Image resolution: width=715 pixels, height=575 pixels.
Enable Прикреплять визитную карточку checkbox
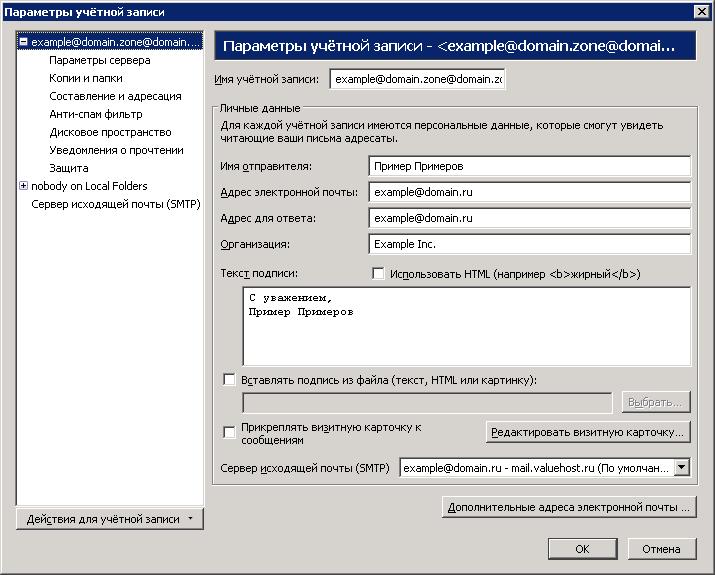click(229, 432)
